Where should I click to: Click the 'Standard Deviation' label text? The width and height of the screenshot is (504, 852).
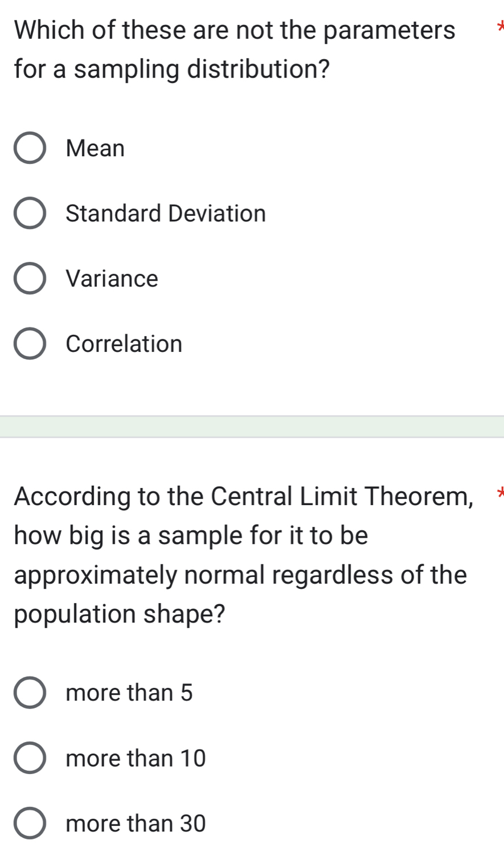click(166, 214)
